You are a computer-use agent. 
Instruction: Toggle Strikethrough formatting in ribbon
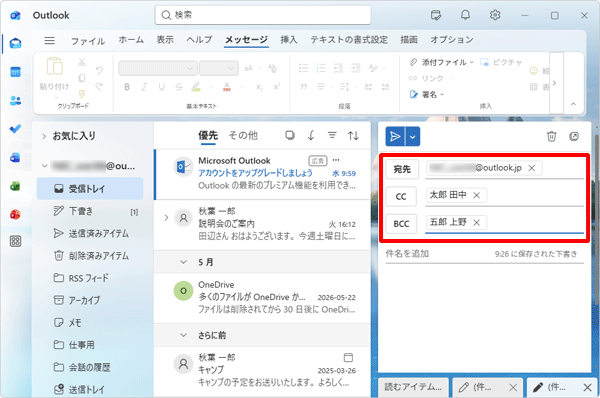pyautogui.click(x=179, y=87)
